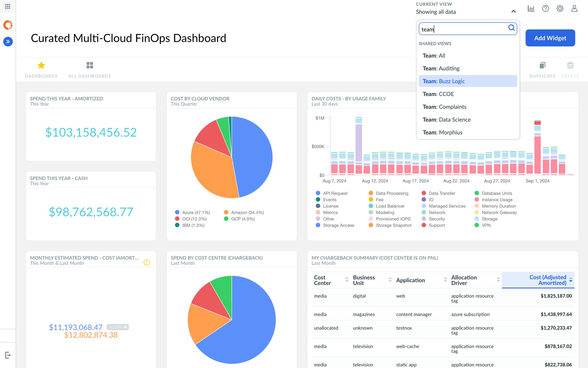
Task: Open the settings gear
Action: click(x=560, y=9)
